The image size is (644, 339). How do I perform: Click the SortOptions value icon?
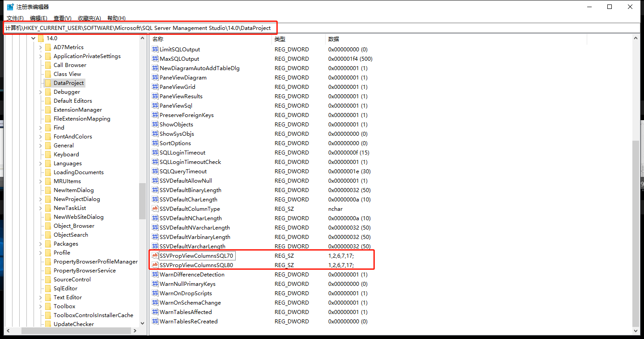(155, 143)
